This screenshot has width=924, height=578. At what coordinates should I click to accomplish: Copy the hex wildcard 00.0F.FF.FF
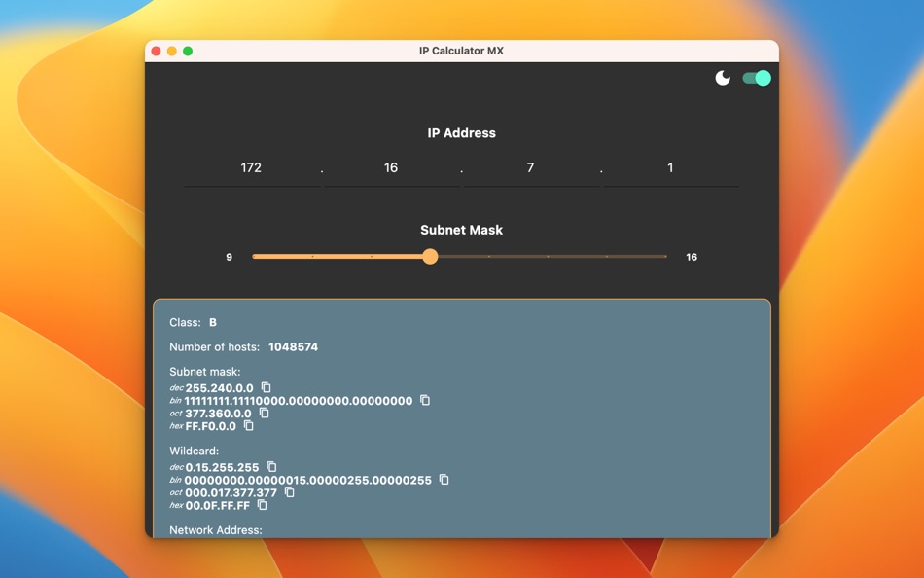(263, 505)
